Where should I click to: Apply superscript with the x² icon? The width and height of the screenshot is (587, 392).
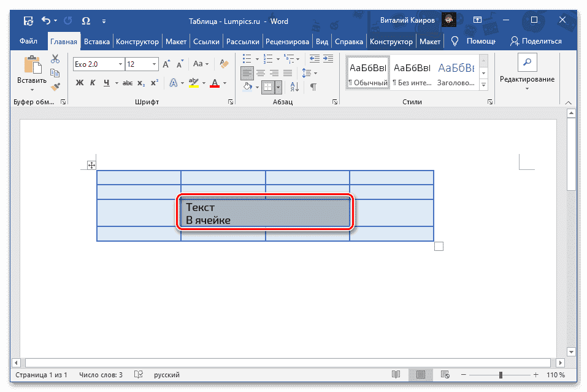point(154,82)
